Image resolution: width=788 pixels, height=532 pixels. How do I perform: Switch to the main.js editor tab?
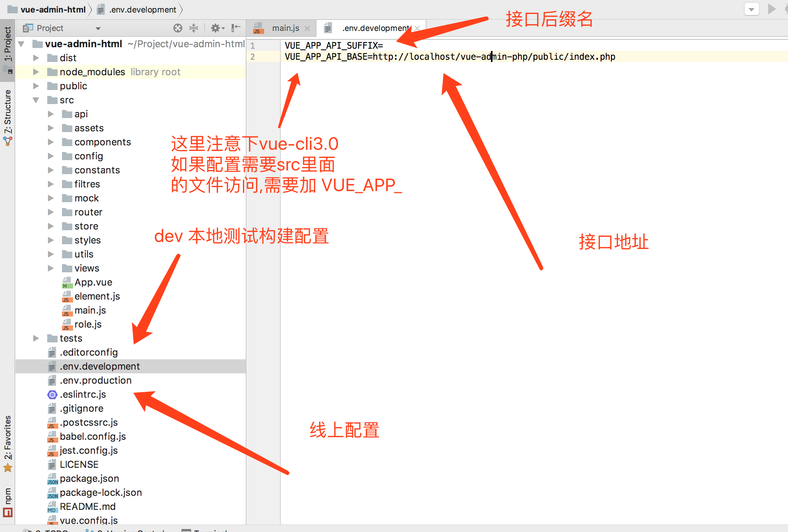tap(285, 28)
